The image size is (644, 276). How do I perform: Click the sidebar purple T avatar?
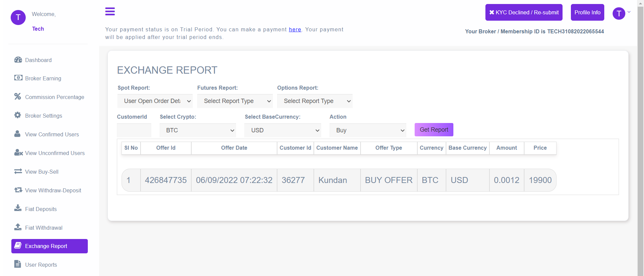coord(18,17)
